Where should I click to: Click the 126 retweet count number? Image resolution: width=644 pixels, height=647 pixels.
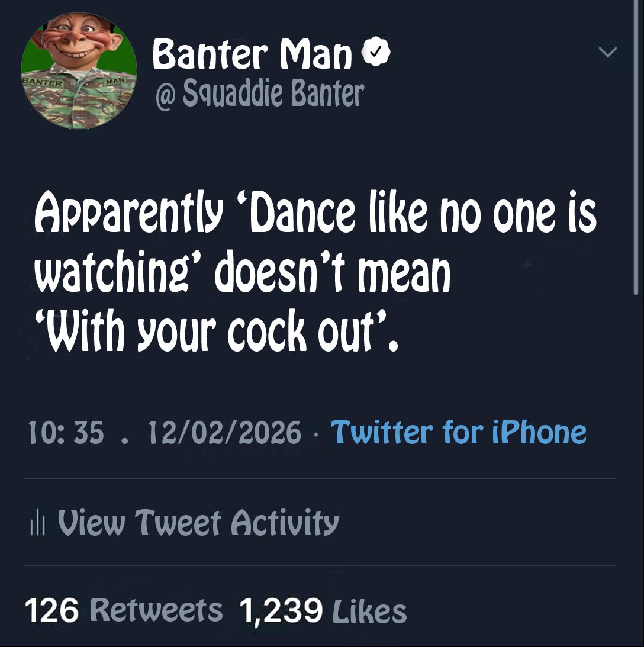click(x=51, y=610)
